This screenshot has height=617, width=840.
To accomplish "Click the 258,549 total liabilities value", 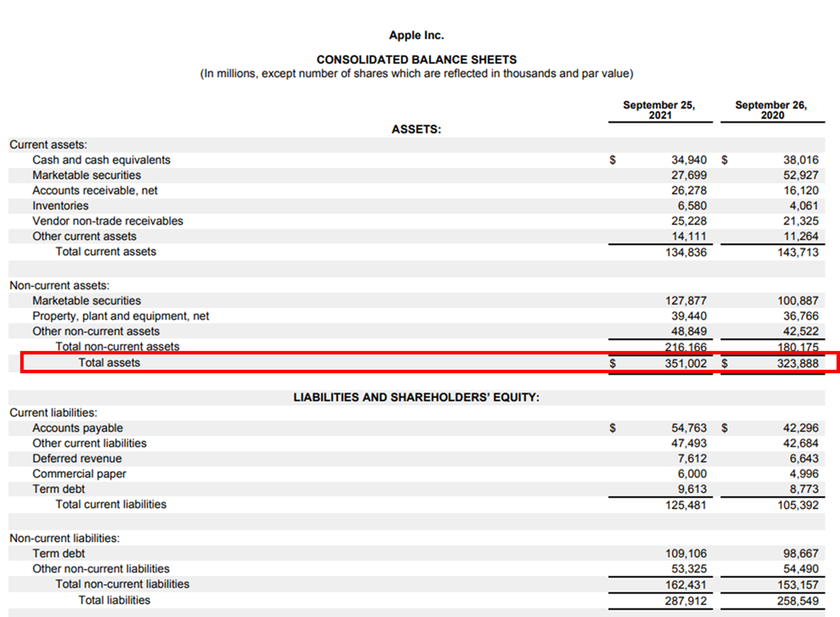I will pos(798,601).
